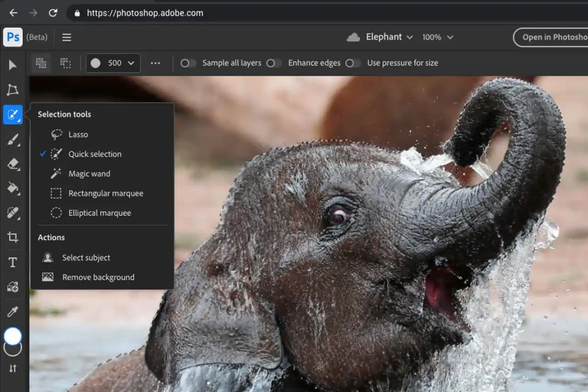Select the Eraser tool
Image resolution: width=588 pixels, height=392 pixels.
click(x=12, y=165)
